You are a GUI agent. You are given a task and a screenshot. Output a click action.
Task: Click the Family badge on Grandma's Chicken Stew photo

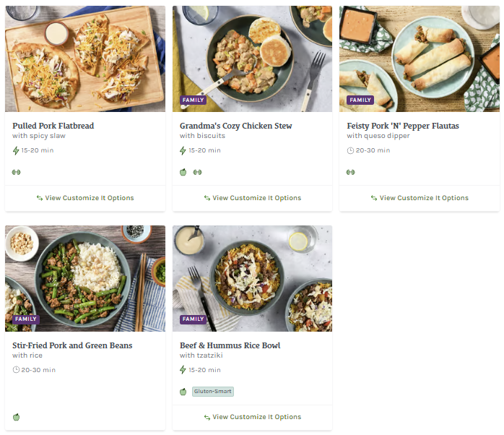click(x=194, y=100)
